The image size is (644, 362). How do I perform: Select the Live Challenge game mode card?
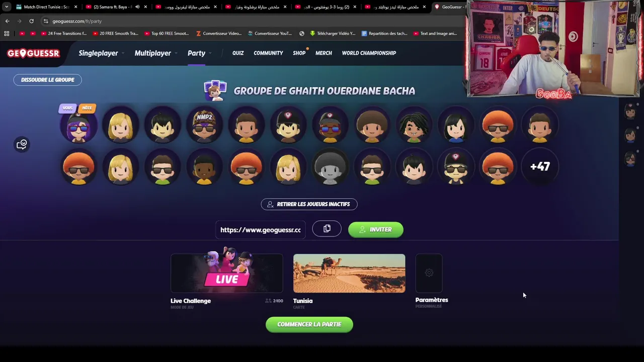pyautogui.click(x=227, y=273)
